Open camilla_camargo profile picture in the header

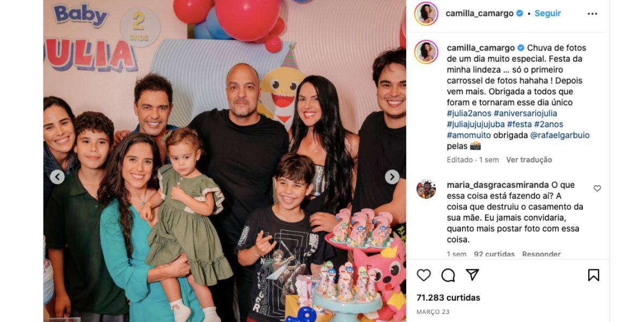(x=427, y=14)
